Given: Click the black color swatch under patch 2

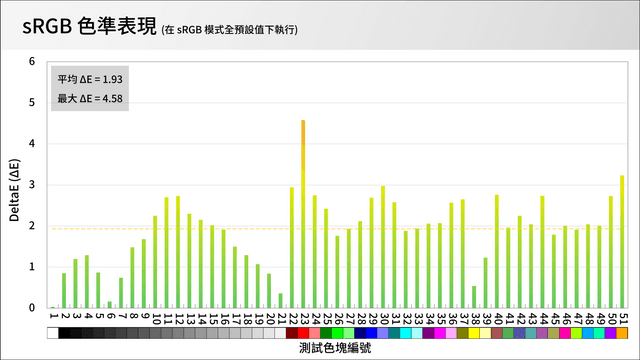Looking at the screenshot, I should 64,333.
